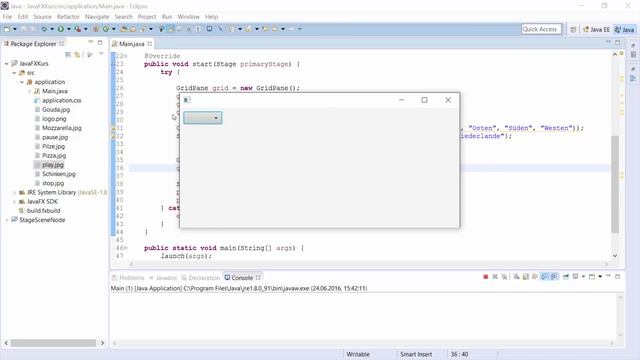The image size is (640, 360).
Task: Click editor vertical scrollbar thumb
Action: pos(615,184)
